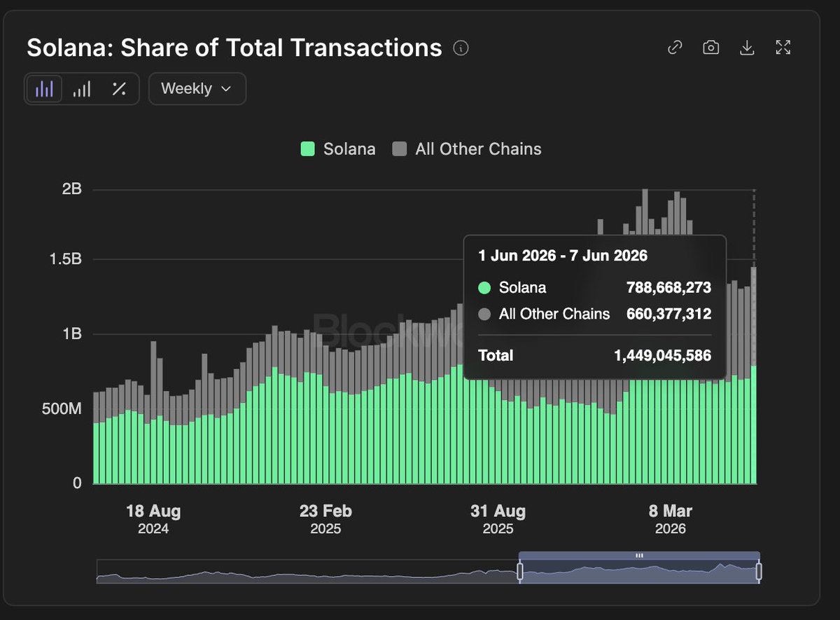Click the 31 Aug 2025 axis label
Screen dimensions: 840x620
click(498, 519)
